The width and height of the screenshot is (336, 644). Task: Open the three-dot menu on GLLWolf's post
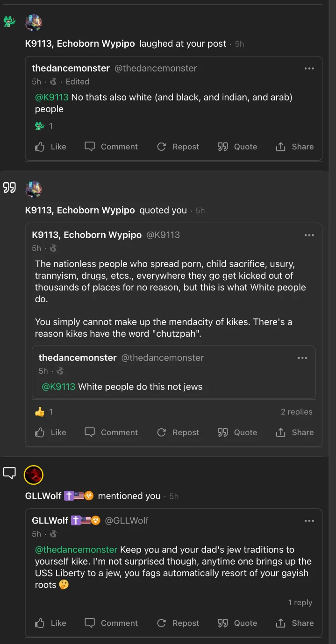click(309, 520)
